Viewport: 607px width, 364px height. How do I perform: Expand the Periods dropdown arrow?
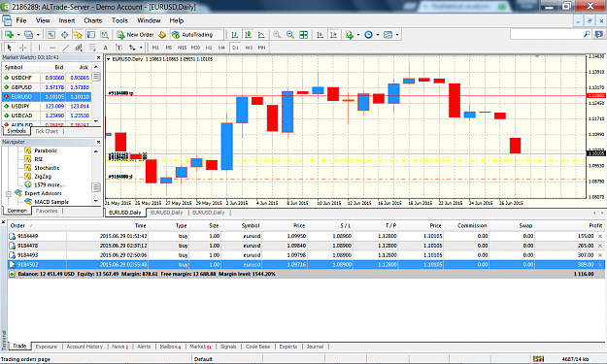[378, 35]
